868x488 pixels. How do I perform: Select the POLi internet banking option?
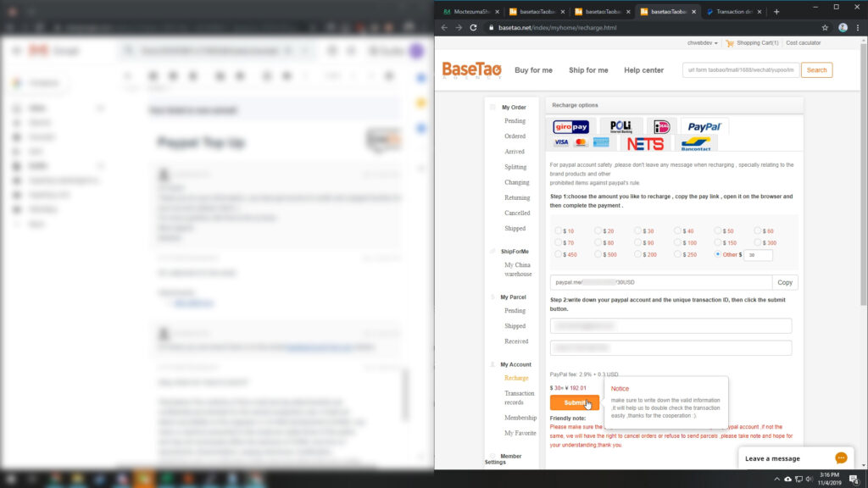point(620,127)
